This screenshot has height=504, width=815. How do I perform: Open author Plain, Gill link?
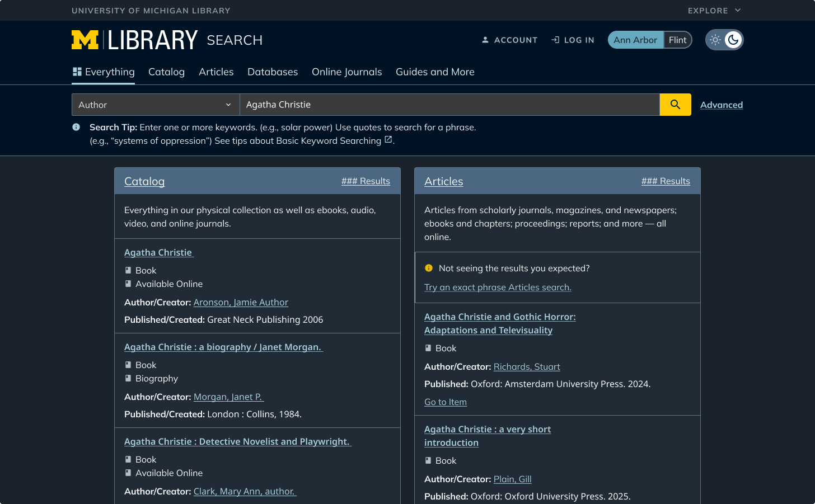pos(513,479)
